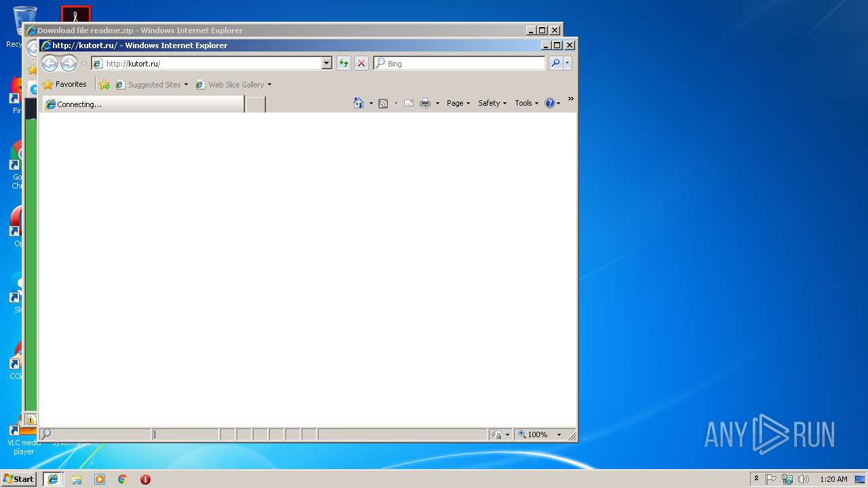This screenshot has width=868, height=488.
Task: Click the RSS feeds icon
Action: tap(383, 103)
